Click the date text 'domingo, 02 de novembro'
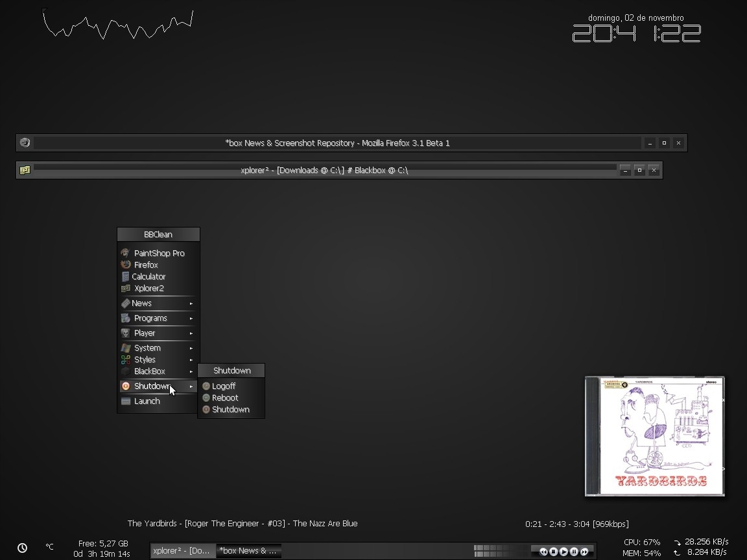The width and height of the screenshot is (747, 560). click(x=636, y=17)
